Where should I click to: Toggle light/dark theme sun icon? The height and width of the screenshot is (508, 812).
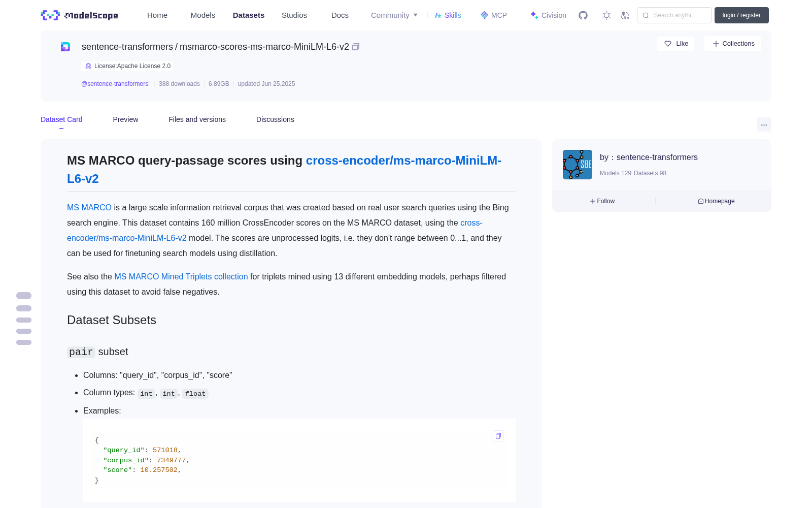coord(606,15)
